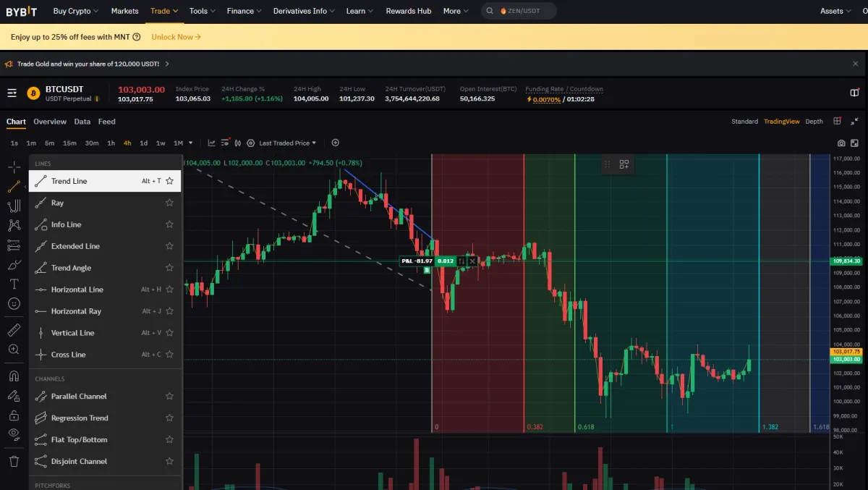Open the Assets dropdown
Image resolution: width=868 pixels, height=490 pixels.
[x=836, y=11]
